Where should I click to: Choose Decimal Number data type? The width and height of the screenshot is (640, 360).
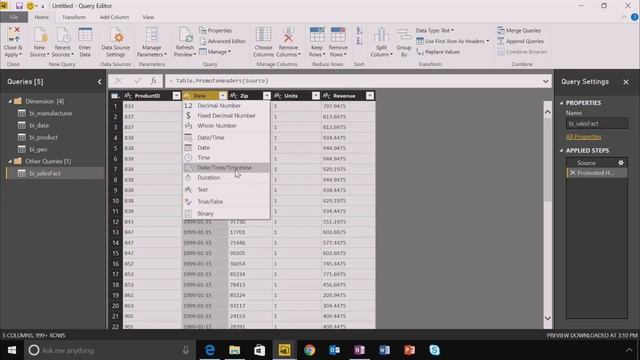[x=226, y=106]
